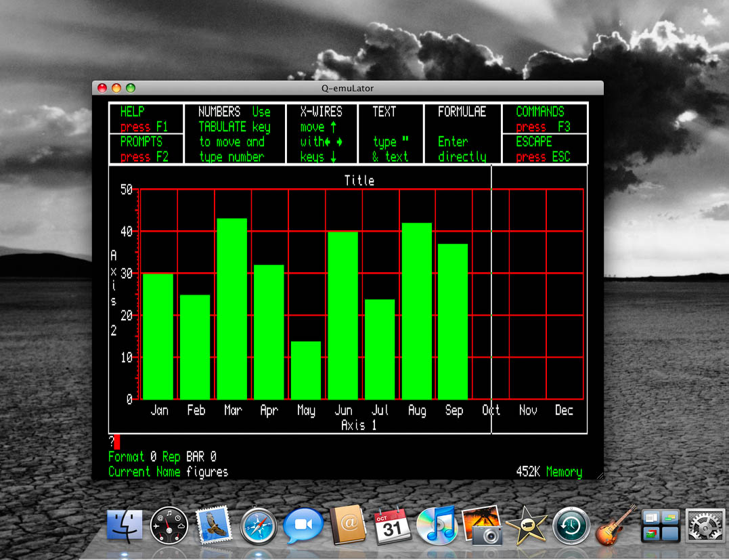Toggle TEXT entry mode panel
Screen dimensions: 729x560
(x=391, y=133)
